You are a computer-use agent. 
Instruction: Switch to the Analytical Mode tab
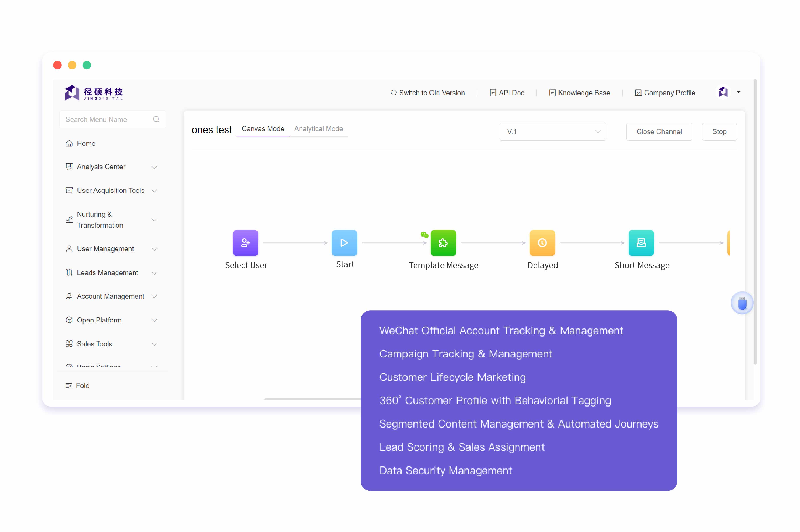318,129
